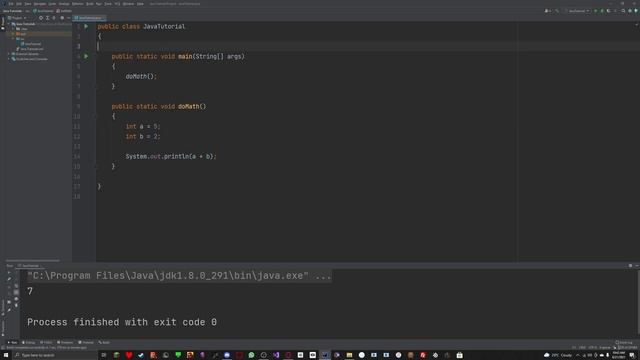Run the main method from gutter

86,56
